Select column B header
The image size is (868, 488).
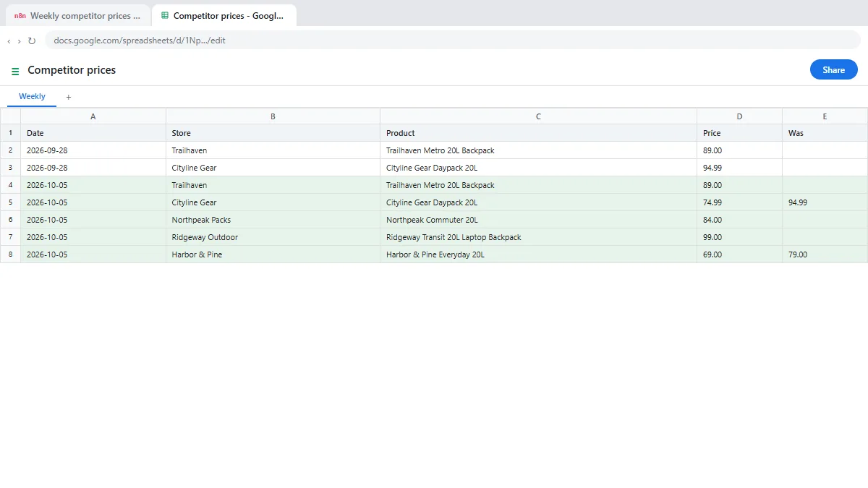tap(273, 116)
